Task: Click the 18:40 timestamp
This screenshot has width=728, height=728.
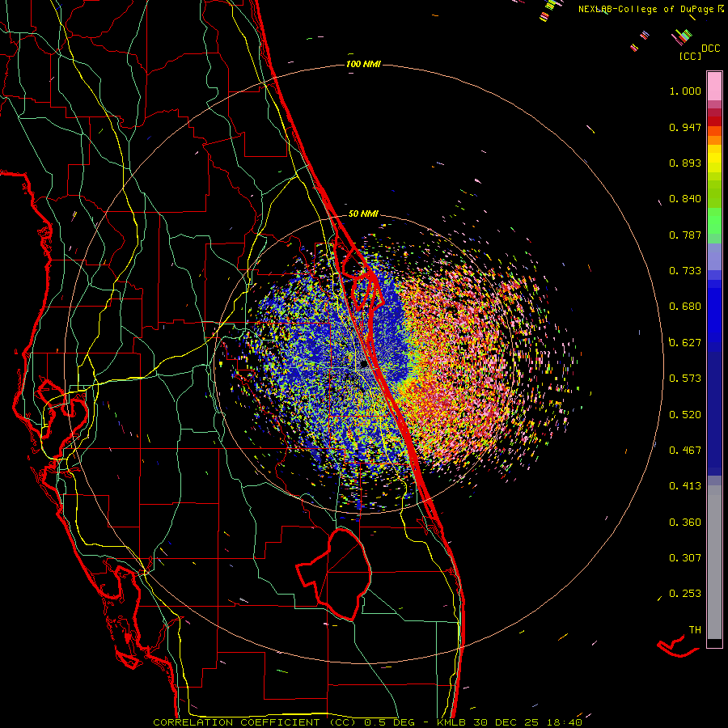Action: (564, 722)
